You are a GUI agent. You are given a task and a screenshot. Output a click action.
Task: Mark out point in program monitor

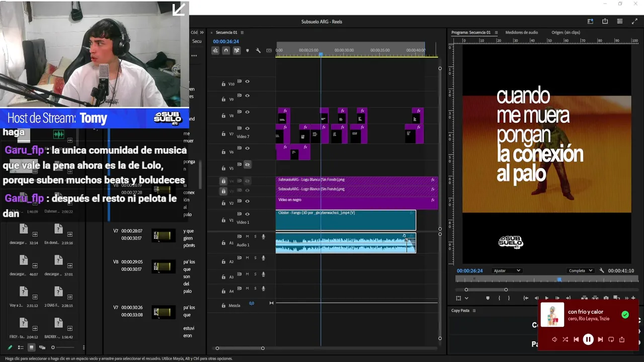(509, 298)
